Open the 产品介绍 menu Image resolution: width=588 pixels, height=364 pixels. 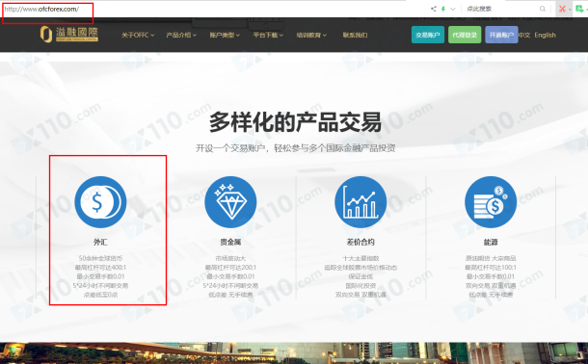point(181,36)
